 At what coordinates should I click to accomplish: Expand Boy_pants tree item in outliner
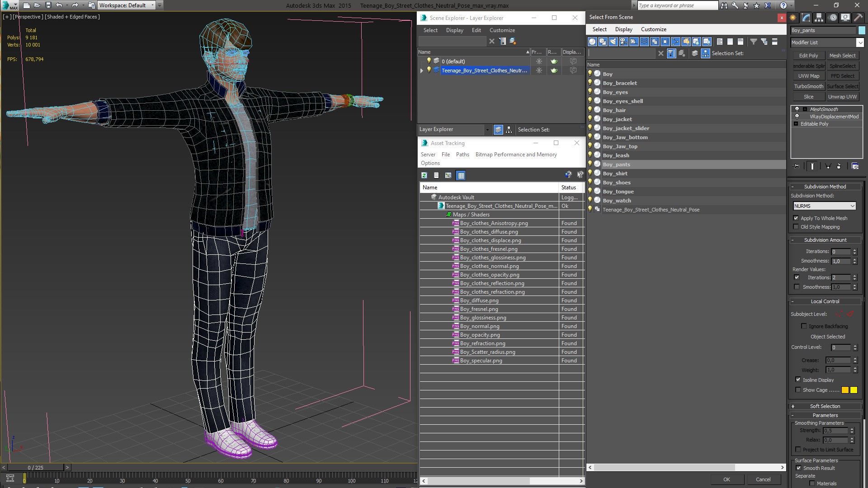click(590, 164)
